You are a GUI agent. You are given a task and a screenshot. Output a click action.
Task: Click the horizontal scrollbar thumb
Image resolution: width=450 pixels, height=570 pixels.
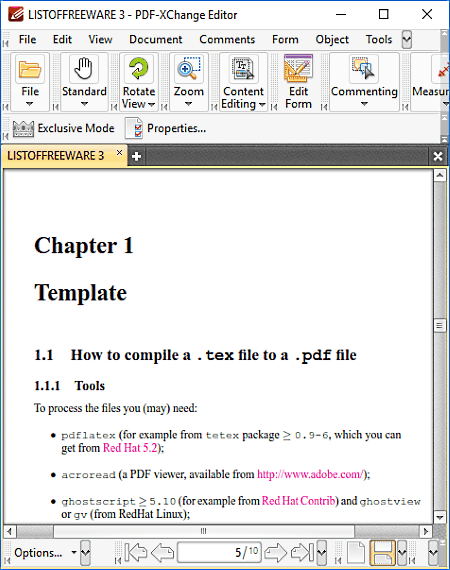click(x=204, y=531)
